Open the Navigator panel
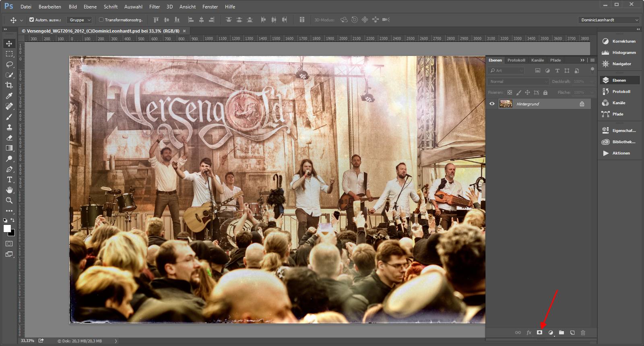The height and width of the screenshot is (346, 644). point(619,64)
